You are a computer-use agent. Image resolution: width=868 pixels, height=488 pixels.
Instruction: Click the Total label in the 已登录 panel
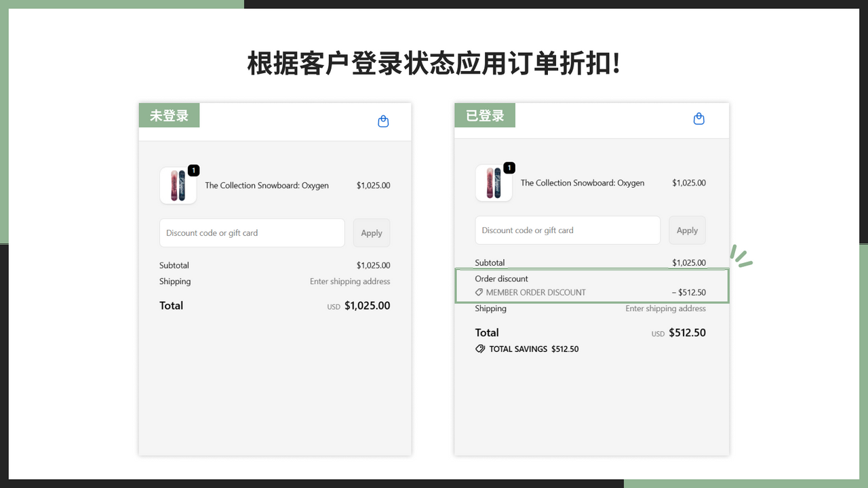pyautogui.click(x=487, y=333)
